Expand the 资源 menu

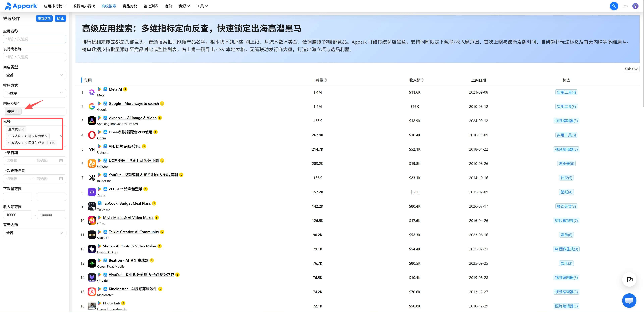pos(184,6)
